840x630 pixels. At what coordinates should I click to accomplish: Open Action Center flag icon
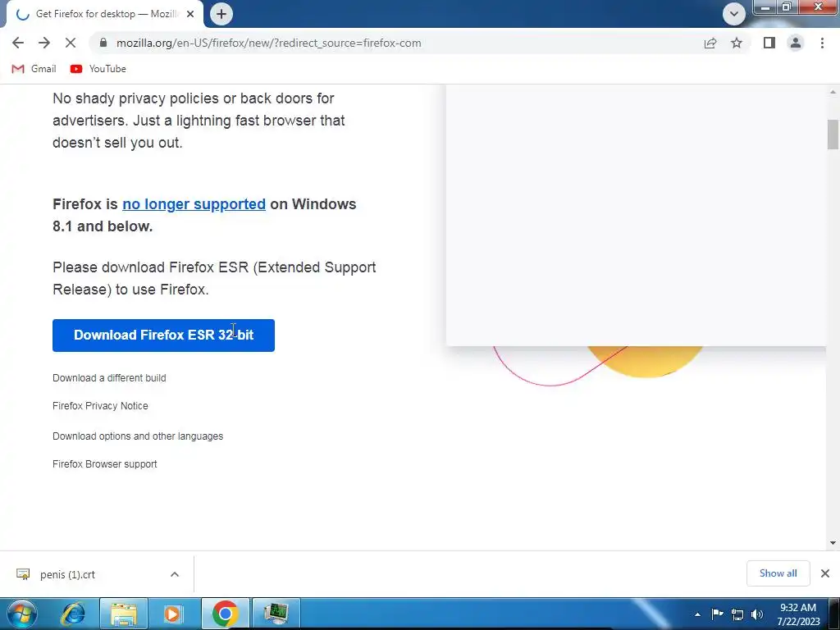click(x=717, y=614)
